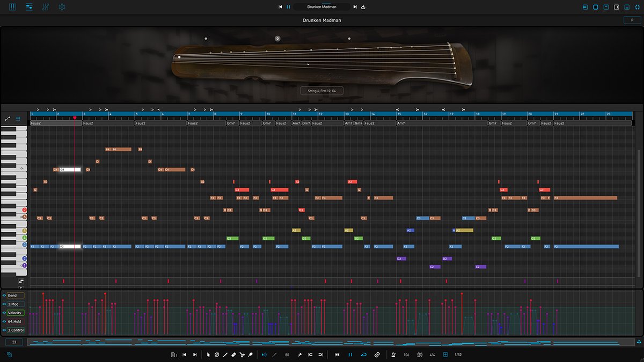Pause playback in the bottom transport
This screenshot has height=362, width=644.
[x=350, y=354]
